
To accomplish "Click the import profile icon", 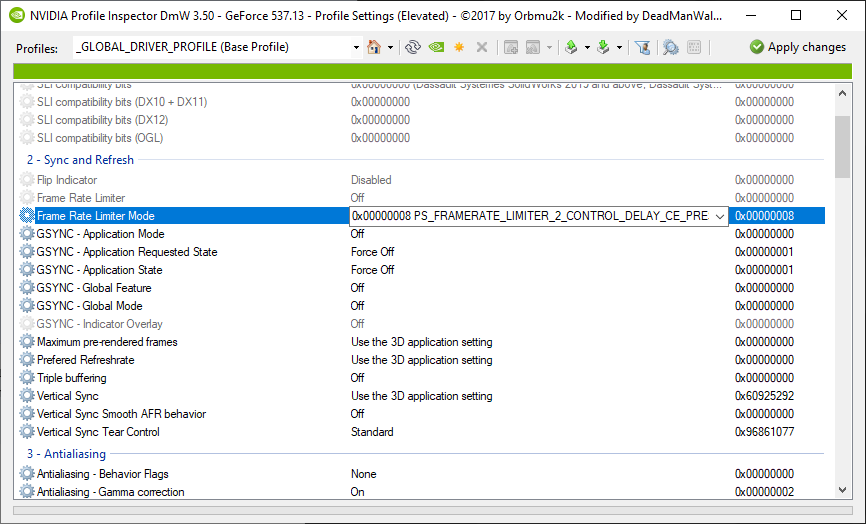I will 603,47.
